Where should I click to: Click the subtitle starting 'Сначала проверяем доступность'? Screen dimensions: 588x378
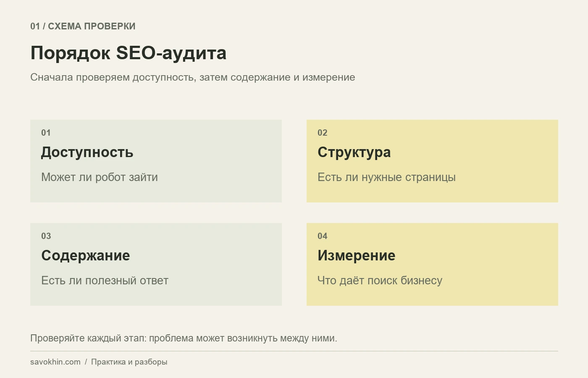[193, 77]
